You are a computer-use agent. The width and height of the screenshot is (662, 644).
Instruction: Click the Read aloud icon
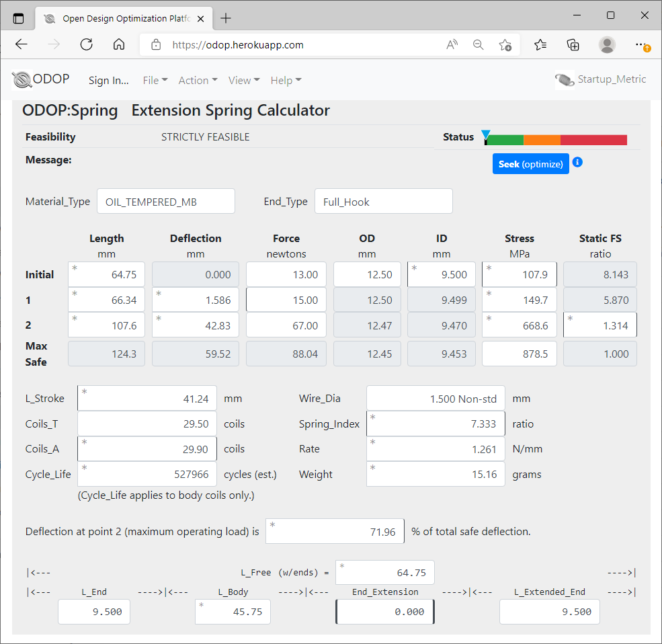pyautogui.click(x=452, y=44)
